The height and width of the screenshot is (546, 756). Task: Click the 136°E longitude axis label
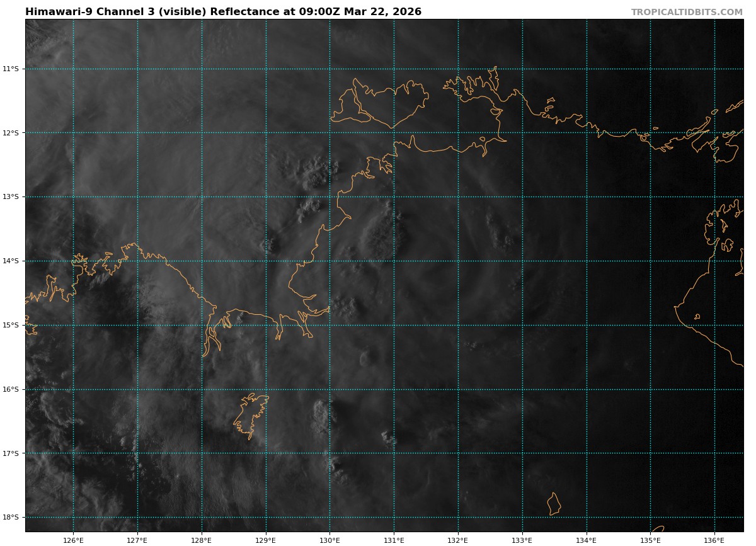pos(714,540)
